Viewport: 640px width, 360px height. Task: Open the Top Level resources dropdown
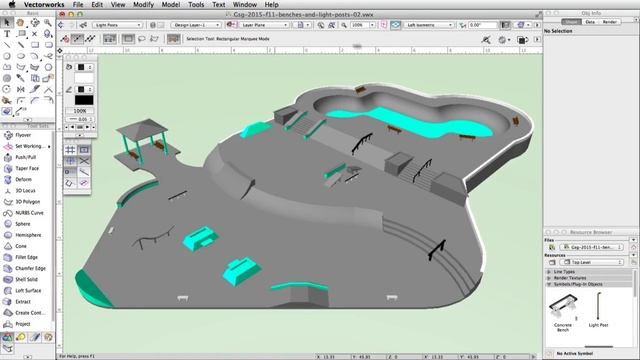[592, 262]
